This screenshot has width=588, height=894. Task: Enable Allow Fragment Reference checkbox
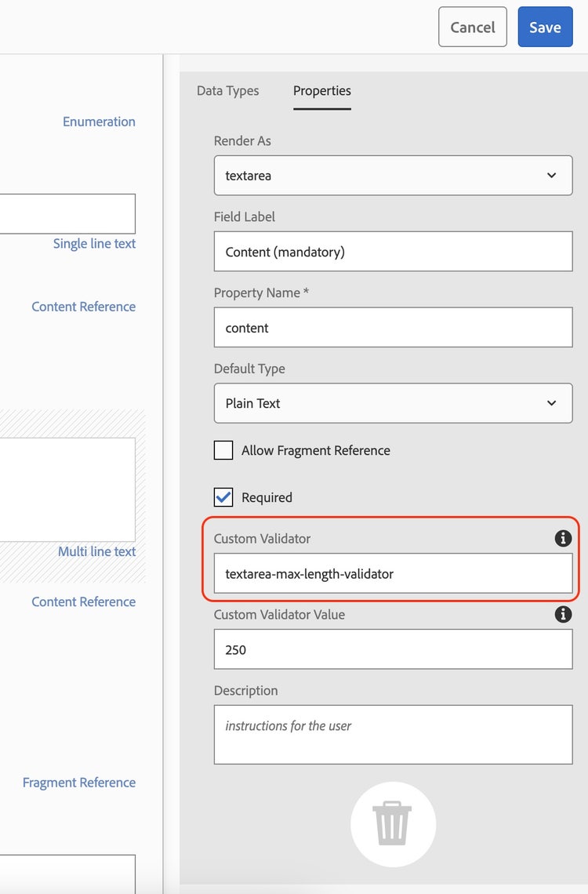223,450
